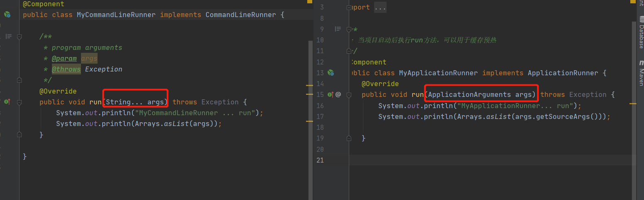
Task: Collapse run(String... args) method in left editor
Action: coord(19,102)
